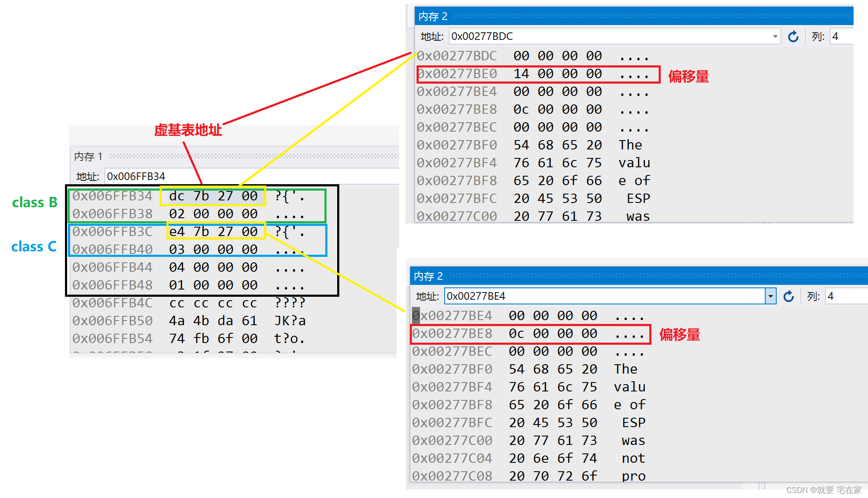Select memory row 0x006FFB50 in Memory 1
The height and width of the screenshot is (498, 868).
click(x=189, y=321)
